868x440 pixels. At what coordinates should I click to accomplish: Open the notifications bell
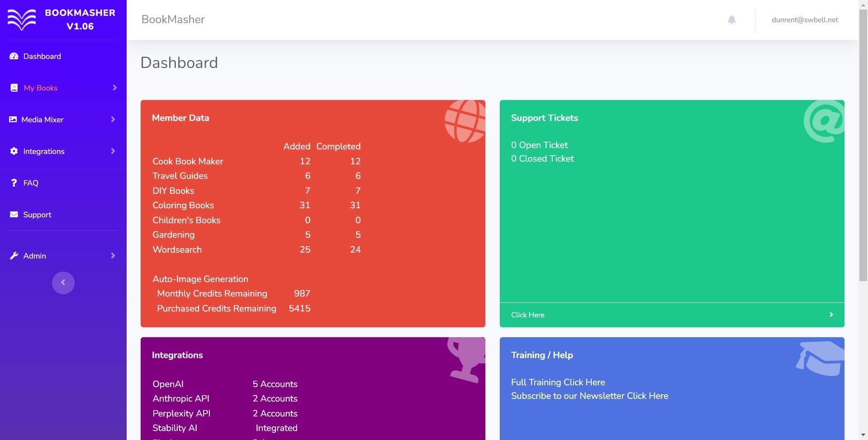(731, 20)
